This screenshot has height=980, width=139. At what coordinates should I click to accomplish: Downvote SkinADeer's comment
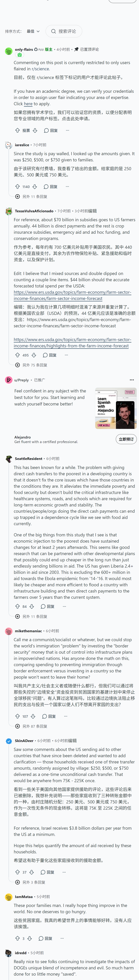point(32,872)
